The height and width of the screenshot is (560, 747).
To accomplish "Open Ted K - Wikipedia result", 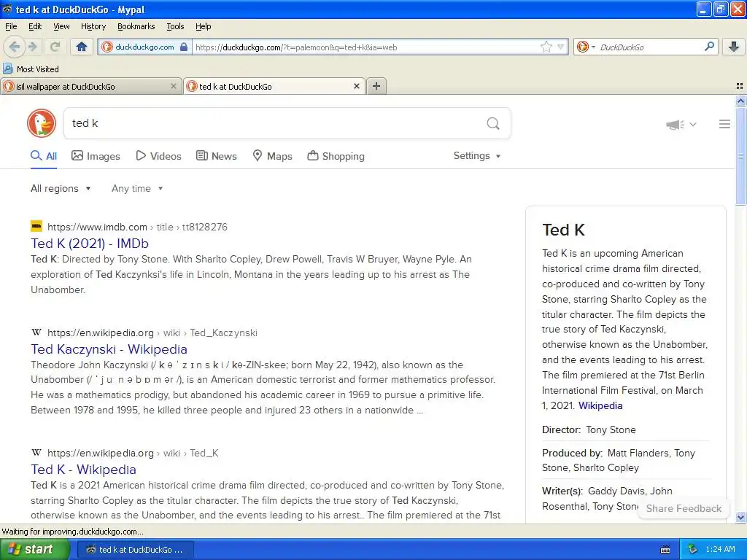I will [83, 470].
